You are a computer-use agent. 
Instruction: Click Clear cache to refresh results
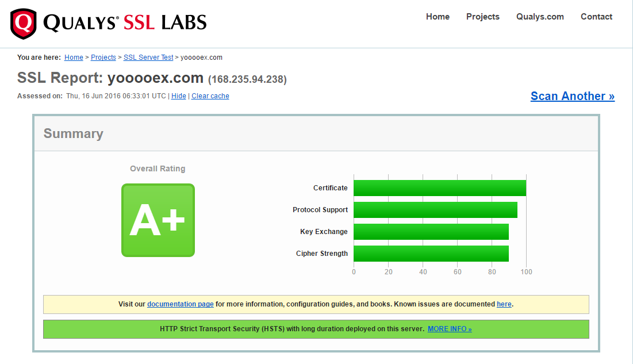click(210, 95)
